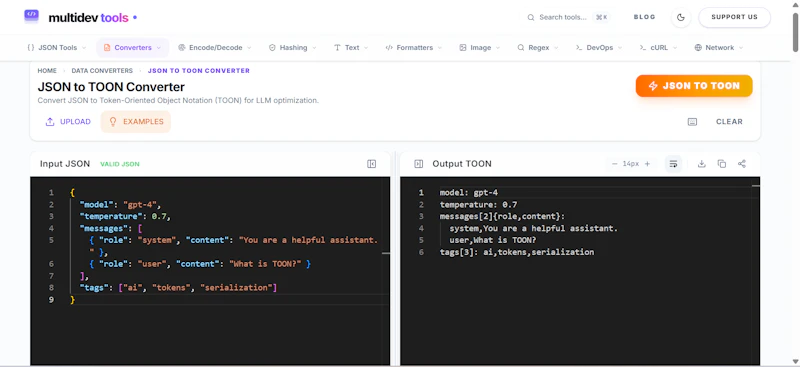Click the VALID JSON status label
Screen dimensions: 800x367
[x=119, y=164]
